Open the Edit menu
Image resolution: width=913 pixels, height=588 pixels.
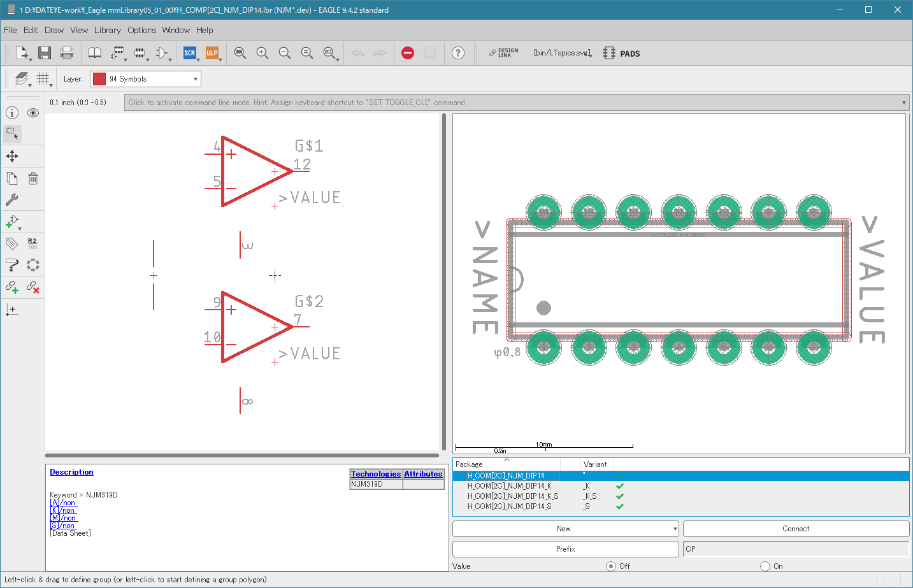tap(31, 30)
